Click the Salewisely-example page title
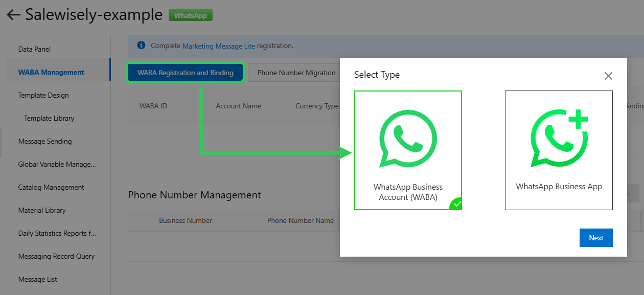This screenshot has width=644, height=295. (94, 15)
